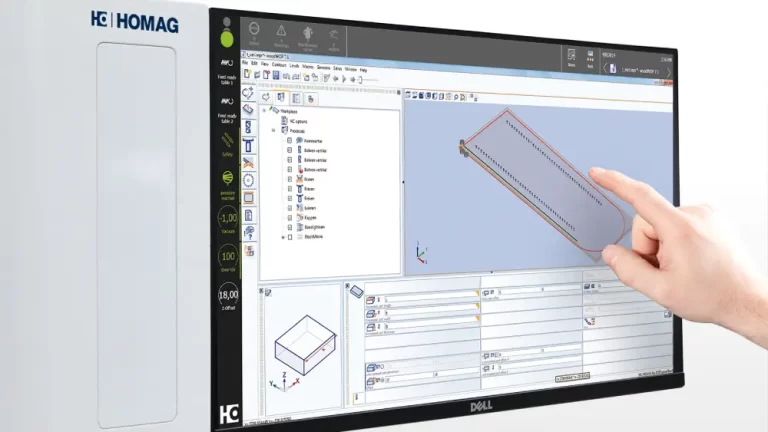Open the safety status icon in sidebar
This screenshot has width=768, height=432.
pos(227,141)
